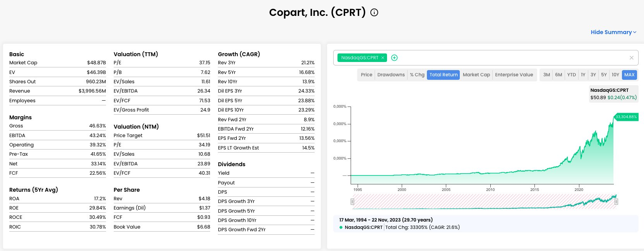Image resolution: width=644 pixels, height=251 pixels.
Task: Click right handle of range navigator
Action: click(616, 201)
